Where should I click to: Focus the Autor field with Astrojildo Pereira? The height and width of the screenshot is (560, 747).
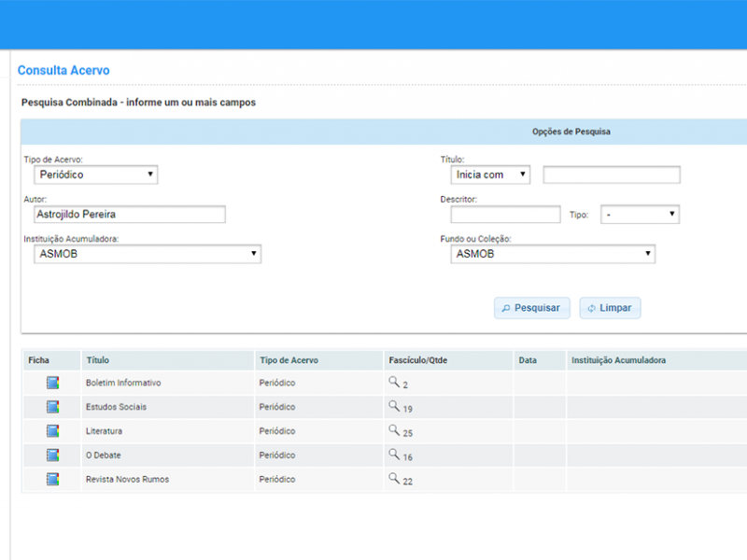(130, 215)
